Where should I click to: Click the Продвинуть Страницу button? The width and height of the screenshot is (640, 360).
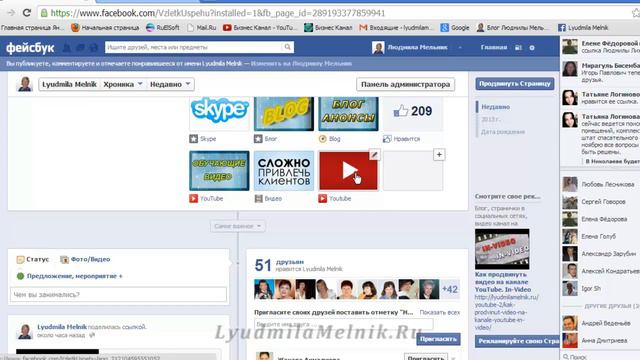pos(515,84)
